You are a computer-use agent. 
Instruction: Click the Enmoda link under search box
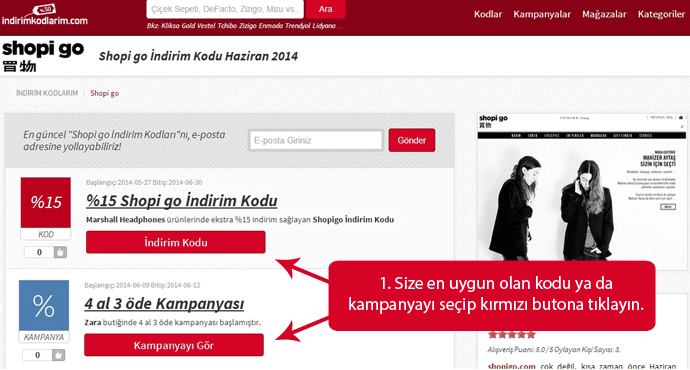point(271,26)
